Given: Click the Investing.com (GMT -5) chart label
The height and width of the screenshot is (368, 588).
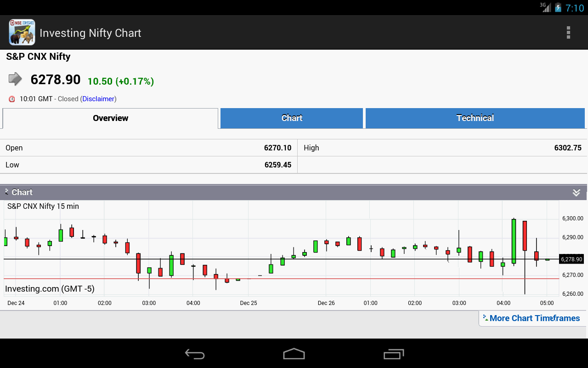Looking at the screenshot, I should tap(50, 289).
